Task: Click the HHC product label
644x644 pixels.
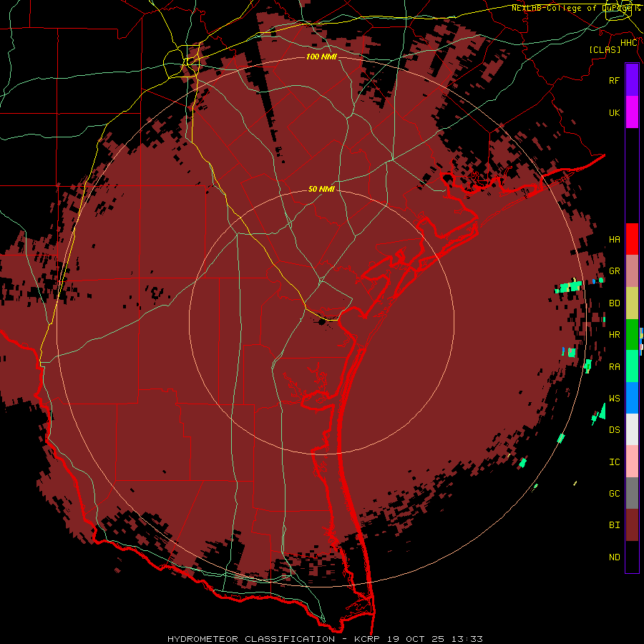Action: [x=629, y=43]
